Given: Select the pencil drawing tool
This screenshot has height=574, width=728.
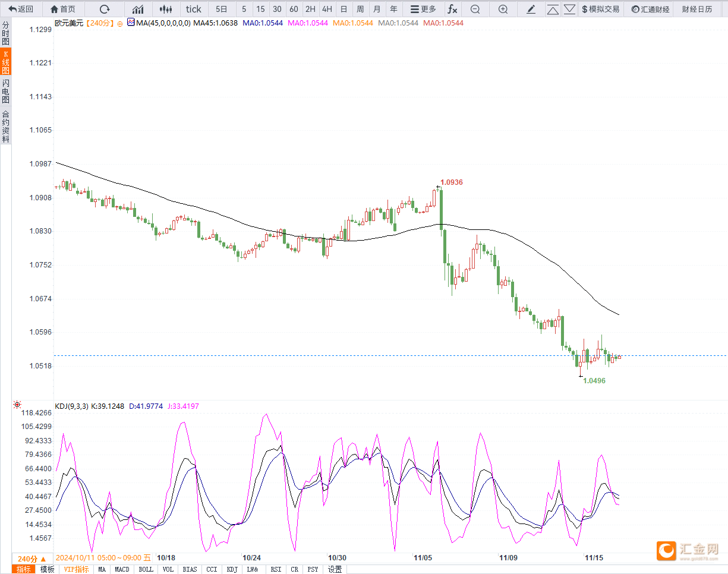Looking at the screenshot, I should click(x=531, y=9).
